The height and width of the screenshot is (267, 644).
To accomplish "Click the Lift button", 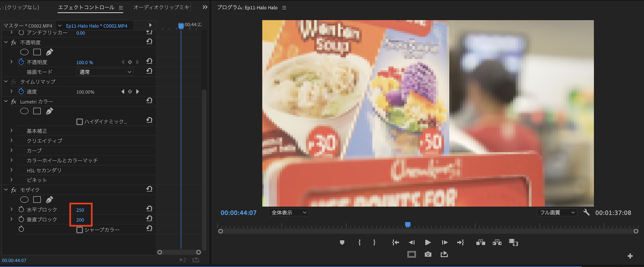I will (x=481, y=243).
